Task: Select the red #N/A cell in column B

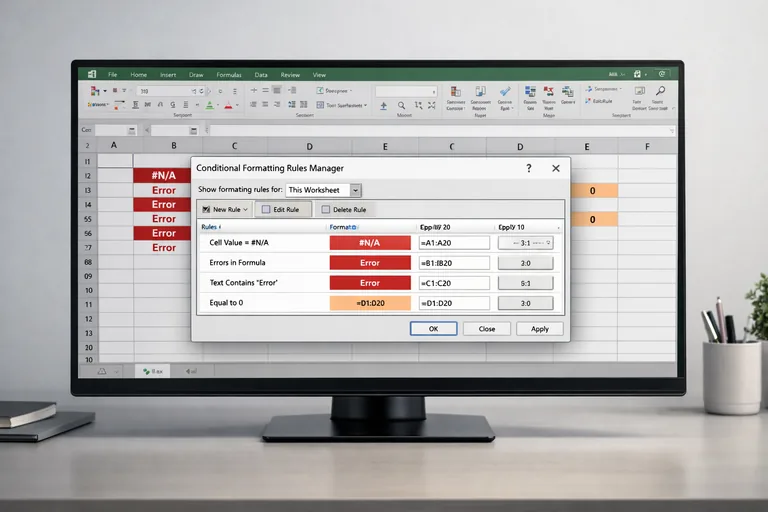Action: tap(163, 175)
